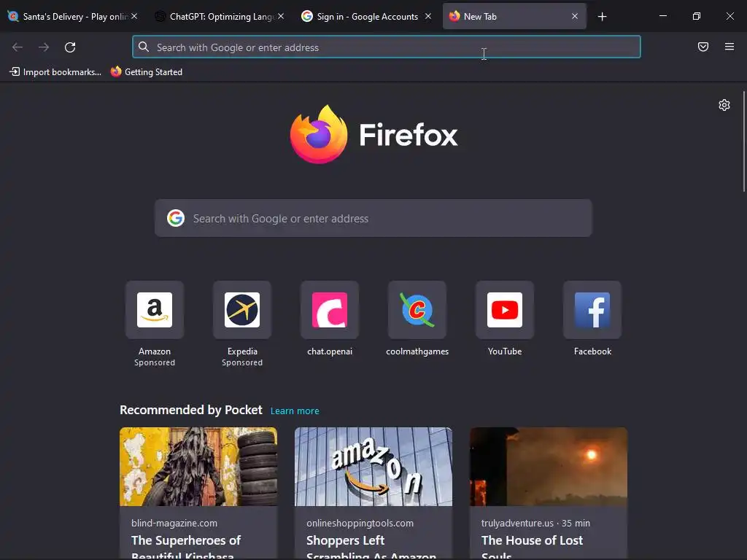The image size is (747, 560).
Task: Open a new tab with plus button
Action: [602, 17]
